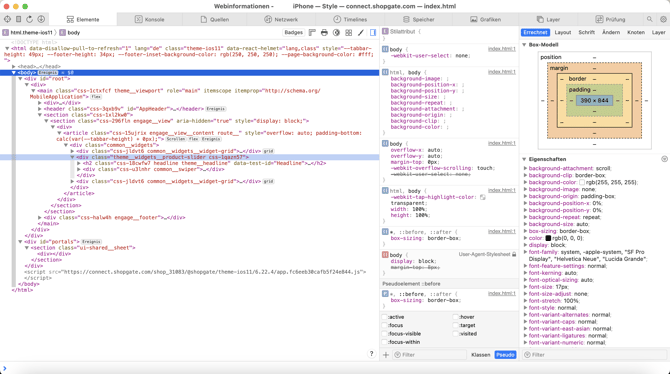Focus the styles Filter input field

coord(430,355)
